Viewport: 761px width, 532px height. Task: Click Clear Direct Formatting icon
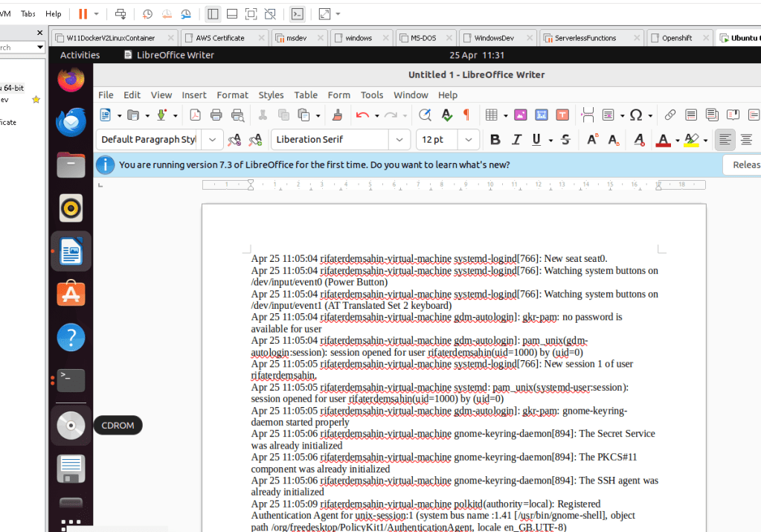[x=639, y=140]
